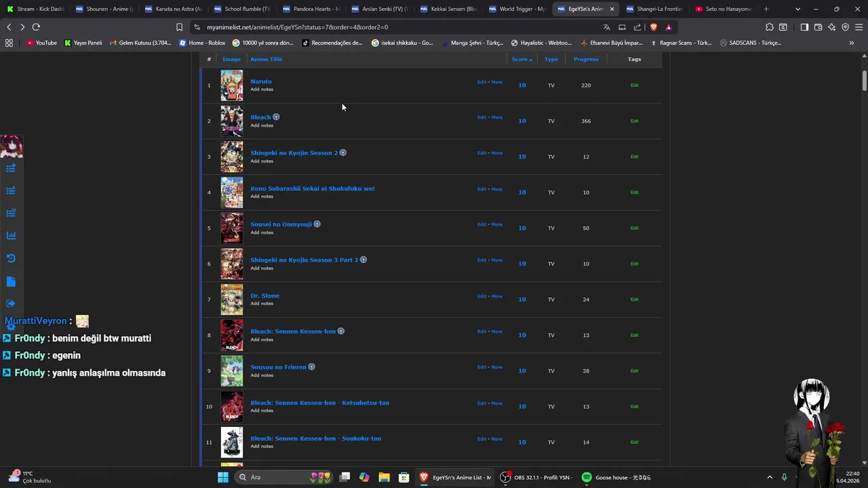Viewport: 868px width, 488px height.
Task: Open File Explorer from the taskbar
Action: click(x=384, y=477)
